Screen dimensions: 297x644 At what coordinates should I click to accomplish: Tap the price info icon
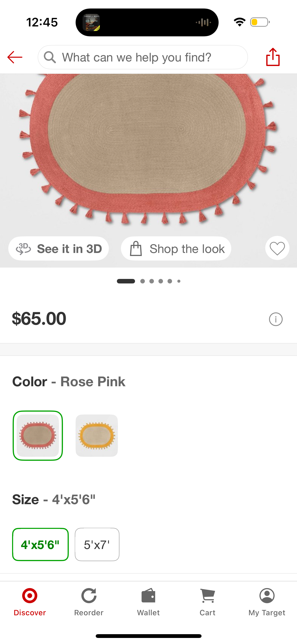coord(276,319)
